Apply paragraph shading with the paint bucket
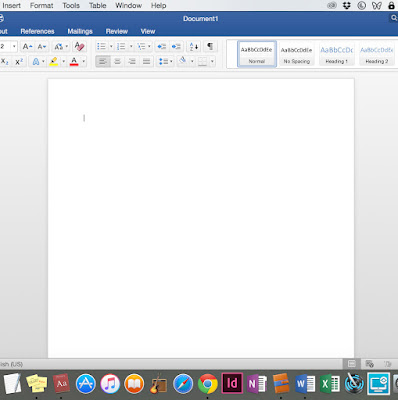 point(183,61)
